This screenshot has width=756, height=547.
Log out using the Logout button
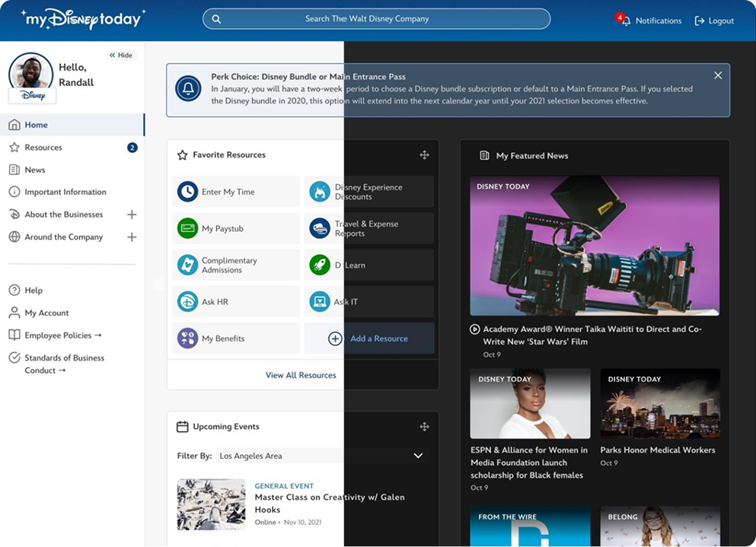[714, 21]
